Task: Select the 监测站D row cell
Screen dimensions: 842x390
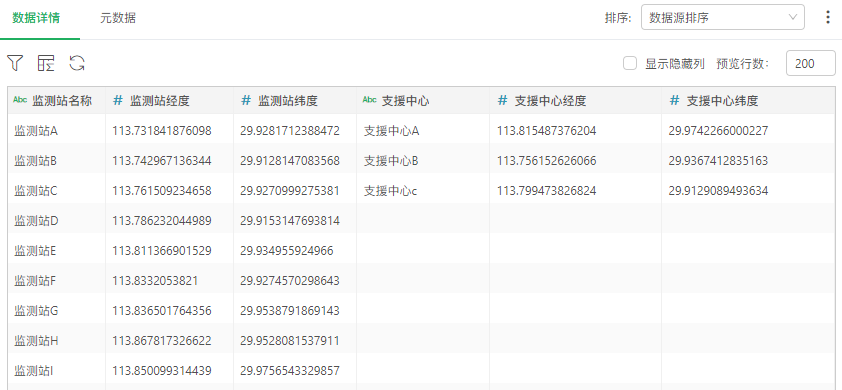Action: pos(56,221)
